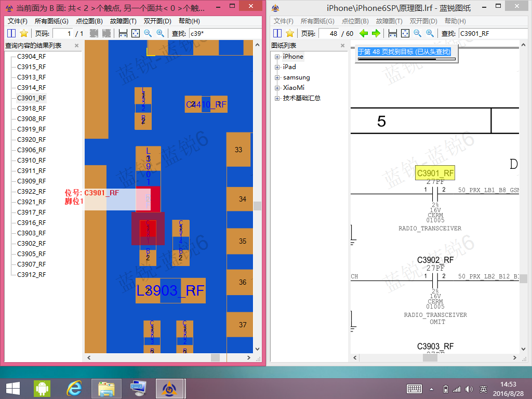Click page number field showing 48

[x=329, y=34]
